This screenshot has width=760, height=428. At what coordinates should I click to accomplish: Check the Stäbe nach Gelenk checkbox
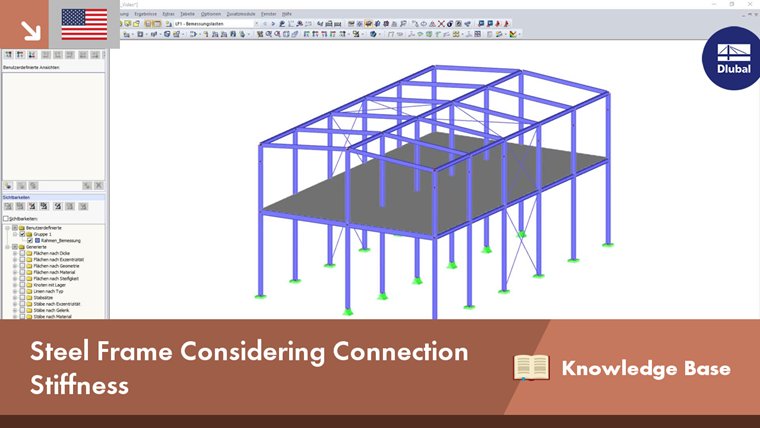22,310
